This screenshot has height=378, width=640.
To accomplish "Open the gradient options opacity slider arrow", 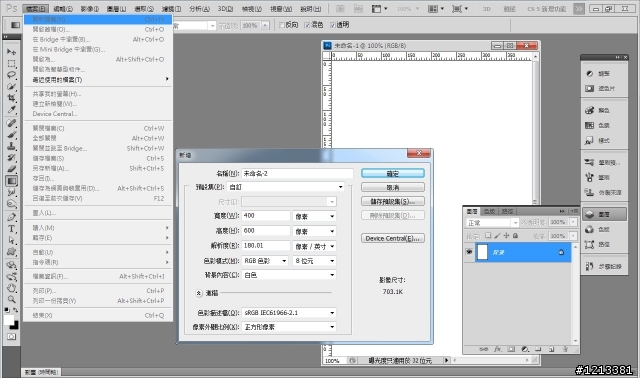I will point(265,25).
